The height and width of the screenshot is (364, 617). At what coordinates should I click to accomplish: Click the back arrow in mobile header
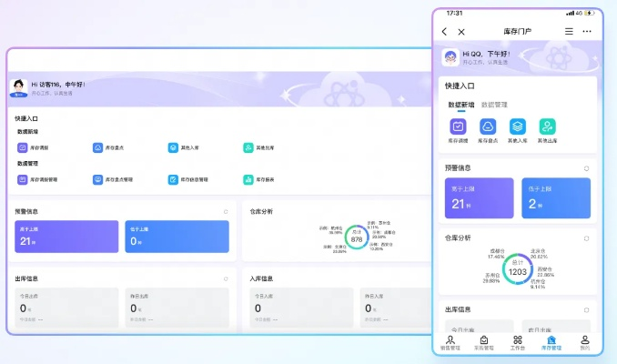(x=444, y=32)
